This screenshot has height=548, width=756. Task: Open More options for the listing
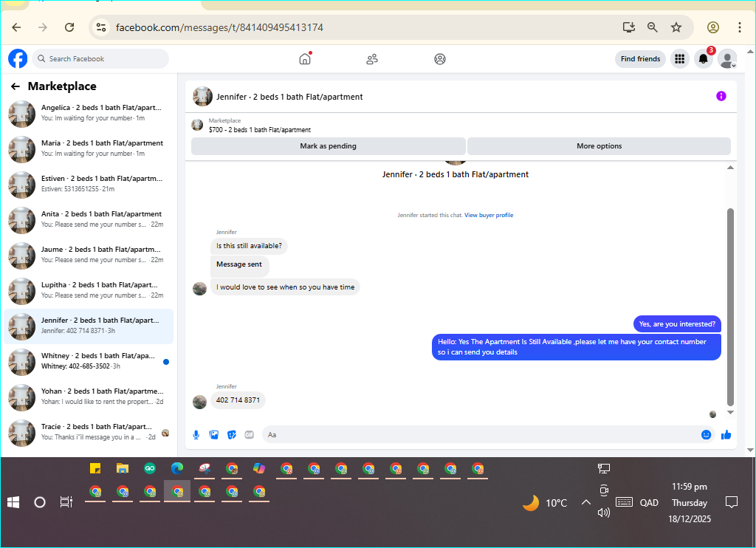pos(599,146)
